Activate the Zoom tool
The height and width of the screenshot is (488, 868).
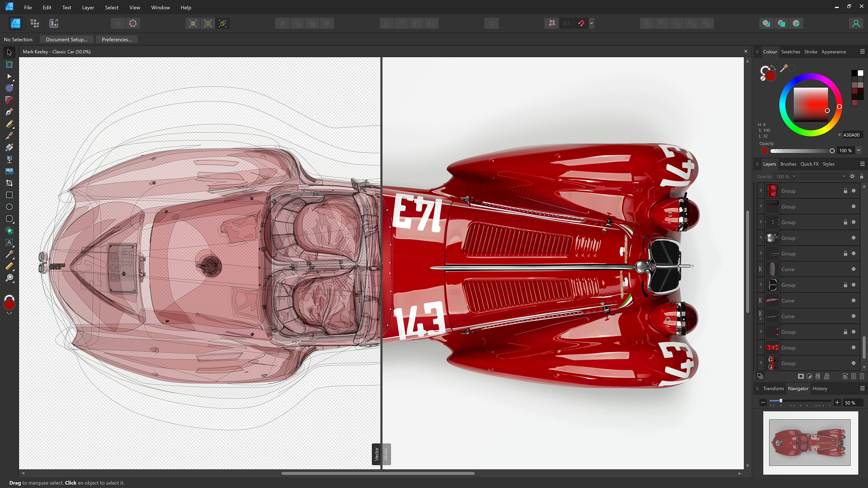[x=9, y=277]
